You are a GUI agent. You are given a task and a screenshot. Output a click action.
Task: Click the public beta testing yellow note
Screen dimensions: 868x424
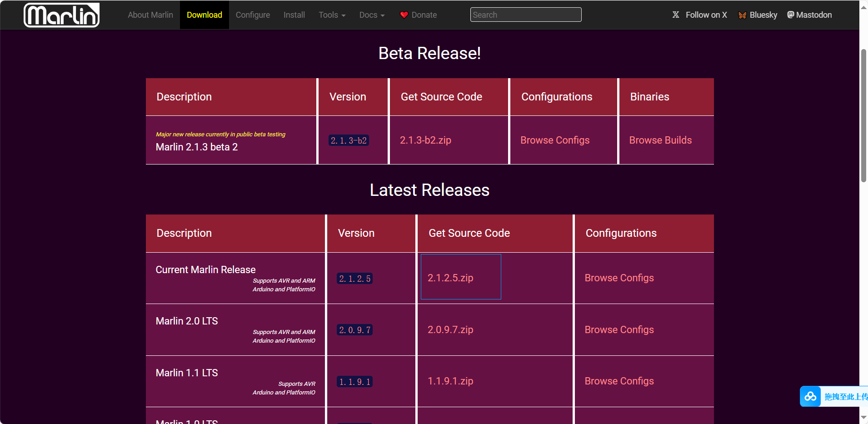click(220, 134)
